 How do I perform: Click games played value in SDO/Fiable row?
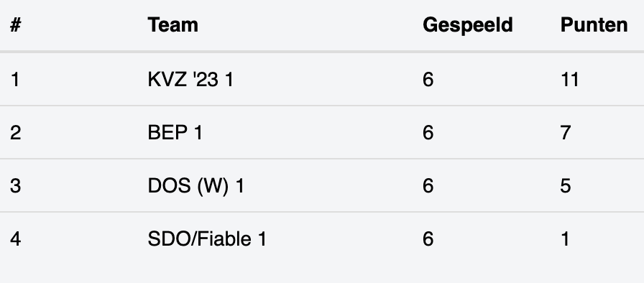[x=428, y=238]
